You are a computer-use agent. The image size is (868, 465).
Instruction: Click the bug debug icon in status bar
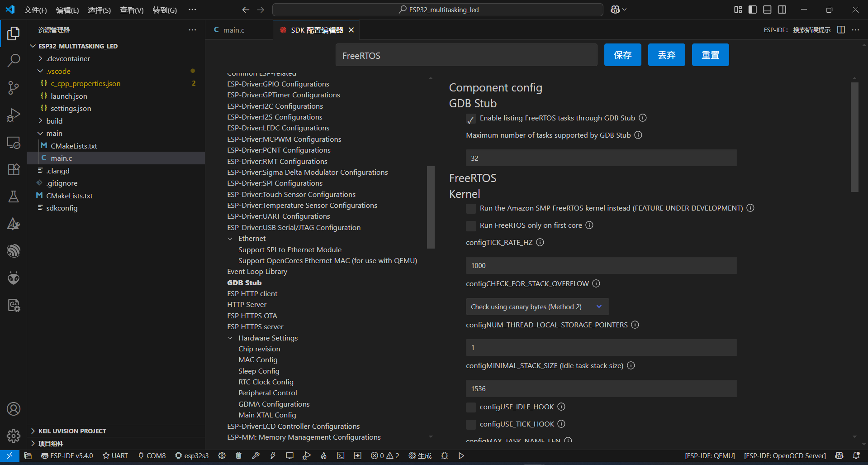pos(445,455)
